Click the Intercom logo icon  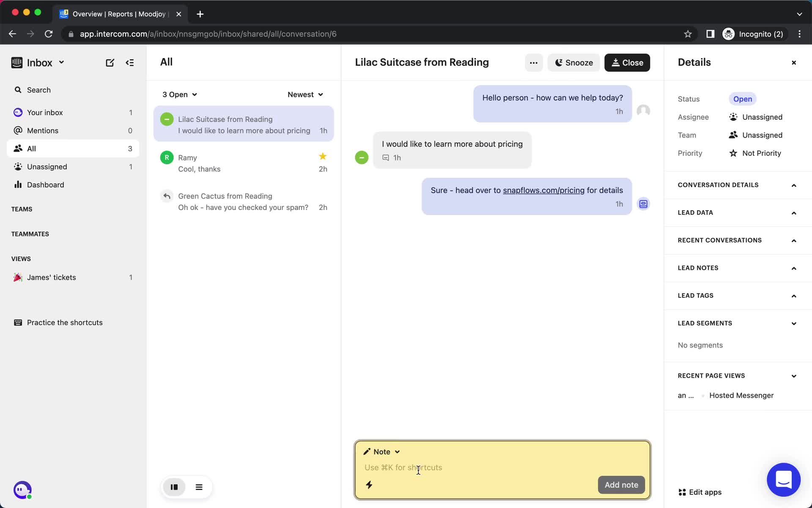coord(17,63)
